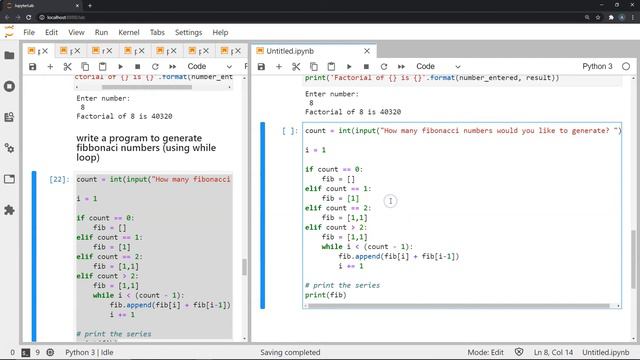Click the fibbonaci markdown heading in left notebook
This screenshot has width=640, height=360.
pyautogui.click(x=146, y=148)
